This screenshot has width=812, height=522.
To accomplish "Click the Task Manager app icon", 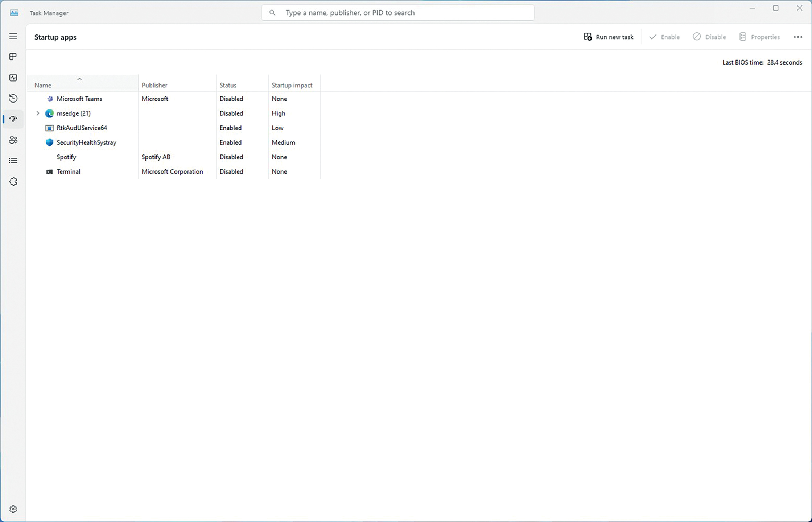I will pos(14,13).
